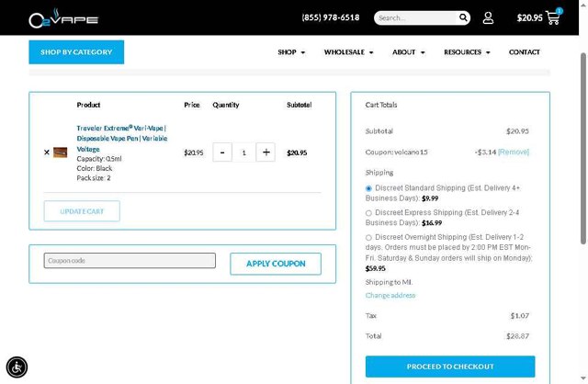Screen dimensions: 588x384
Task: Click the Cart Totals heading
Action: 381,105
